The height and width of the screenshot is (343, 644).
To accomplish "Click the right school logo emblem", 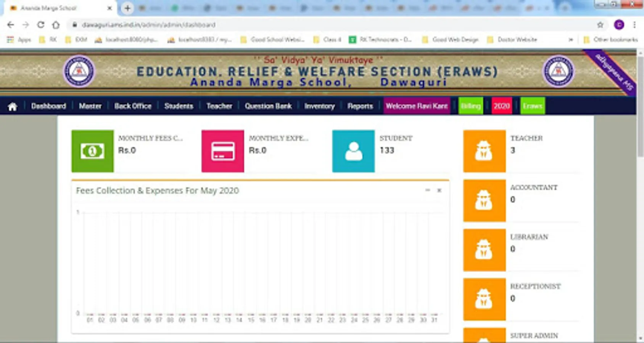I will (x=559, y=71).
